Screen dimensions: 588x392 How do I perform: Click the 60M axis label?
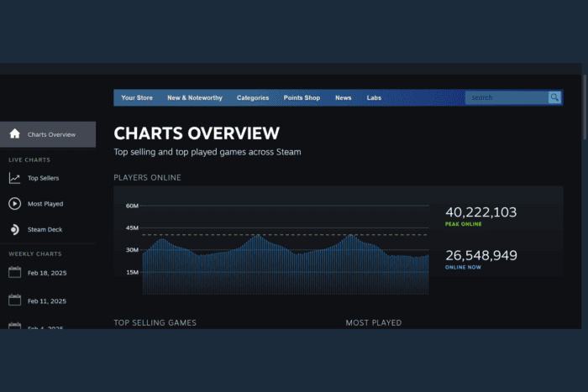(x=132, y=206)
